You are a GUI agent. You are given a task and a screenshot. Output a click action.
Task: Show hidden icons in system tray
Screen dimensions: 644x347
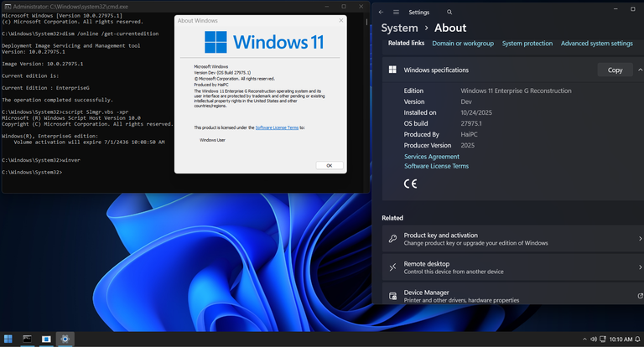[x=584, y=339]
